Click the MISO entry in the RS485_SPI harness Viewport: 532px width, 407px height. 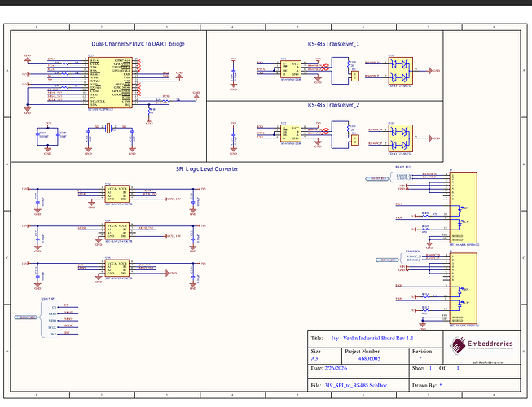pyautogui.click(x=53, y=321)
